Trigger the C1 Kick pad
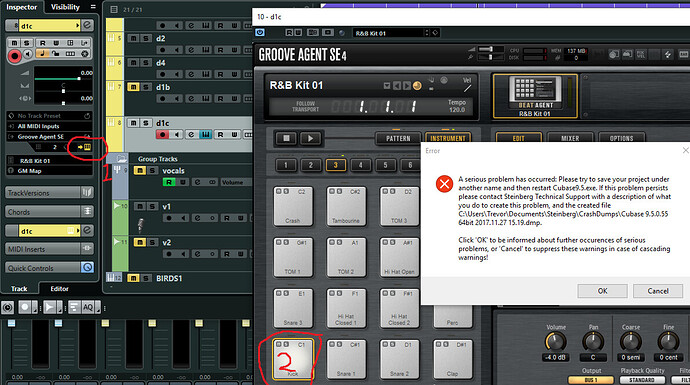The width and height of the screenshot is (690, 385). [x=293, y=359]
